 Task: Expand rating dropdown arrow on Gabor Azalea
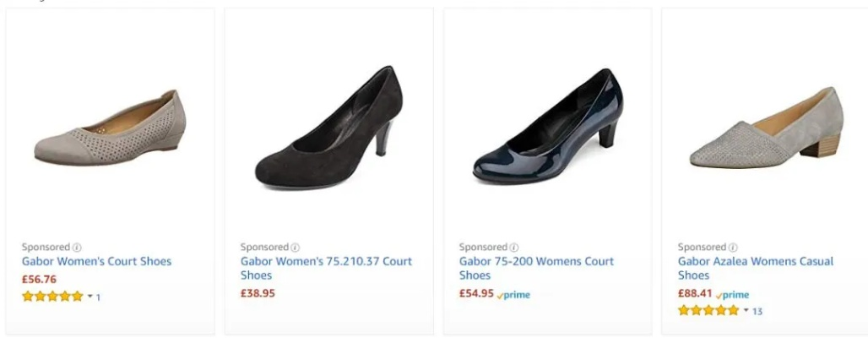[x=746, y=310]
